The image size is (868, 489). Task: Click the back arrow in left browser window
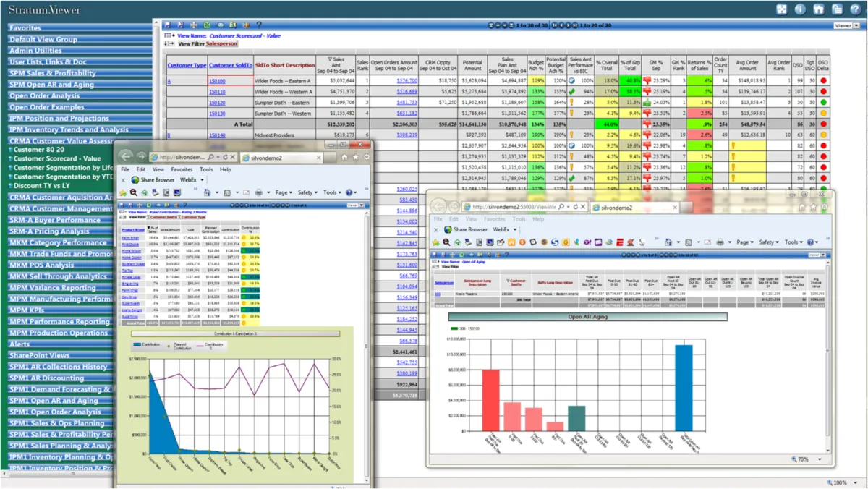[x=127, y=156]
